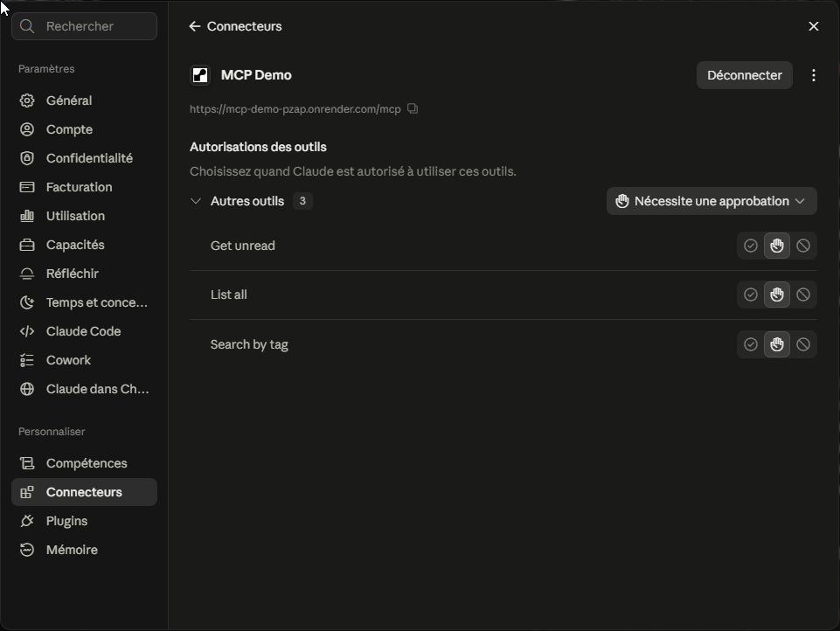Click the Autorisations des outils heading
840x631 pixels.
pos(258,147)
